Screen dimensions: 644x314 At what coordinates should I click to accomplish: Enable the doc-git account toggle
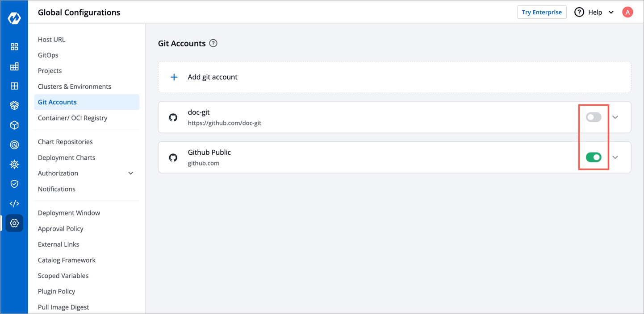[594, 117]
